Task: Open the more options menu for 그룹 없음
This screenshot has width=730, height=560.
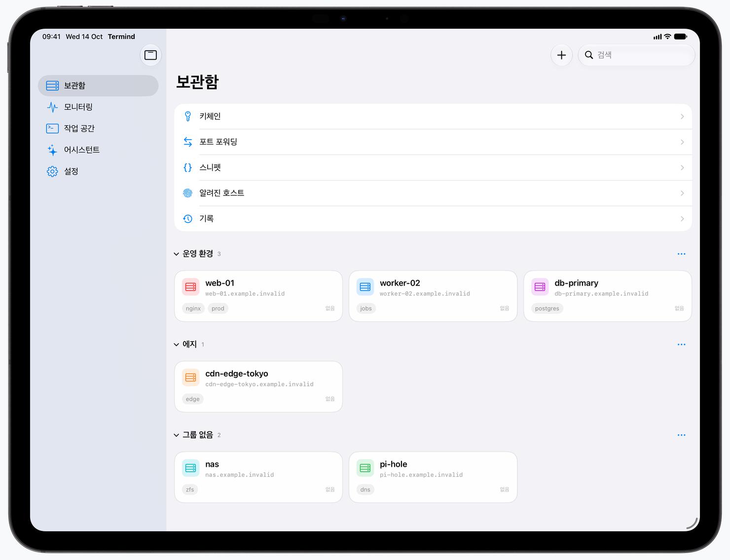Action: 682,435
